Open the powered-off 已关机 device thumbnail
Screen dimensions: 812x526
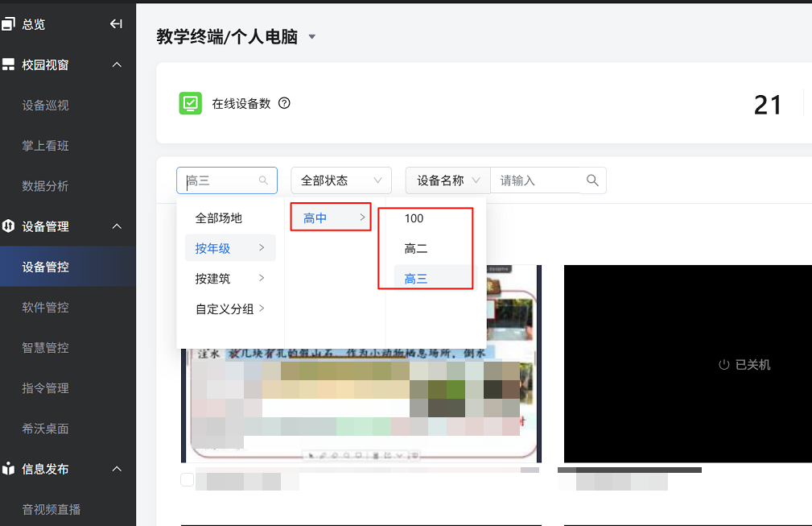click(x=687, y=364)
